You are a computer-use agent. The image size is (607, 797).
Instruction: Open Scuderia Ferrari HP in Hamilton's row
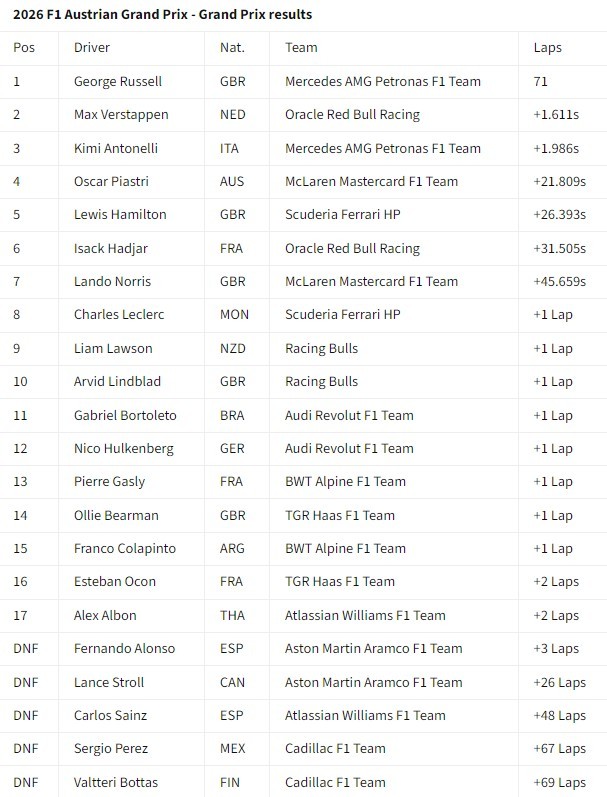click(342, 214)
